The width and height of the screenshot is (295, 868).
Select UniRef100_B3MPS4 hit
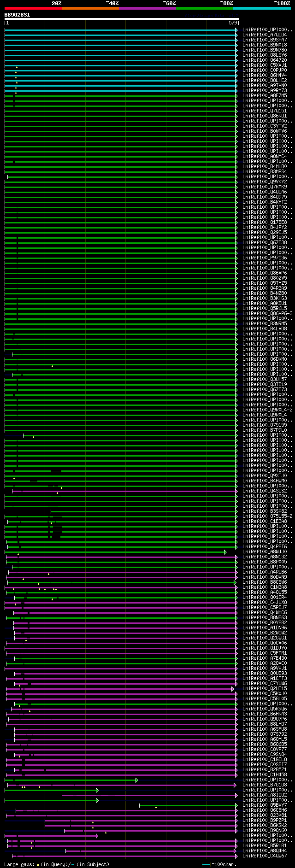point(265,172)
